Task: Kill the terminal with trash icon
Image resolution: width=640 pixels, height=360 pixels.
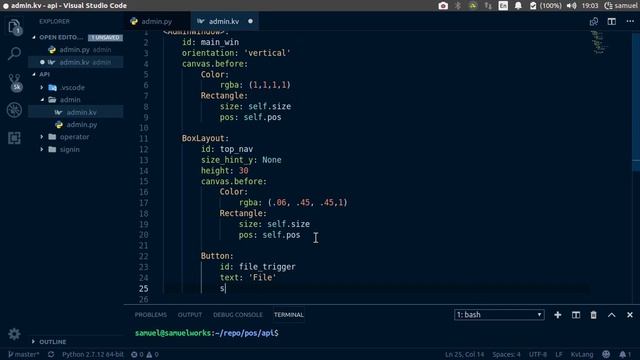Action: pos(593,315)
